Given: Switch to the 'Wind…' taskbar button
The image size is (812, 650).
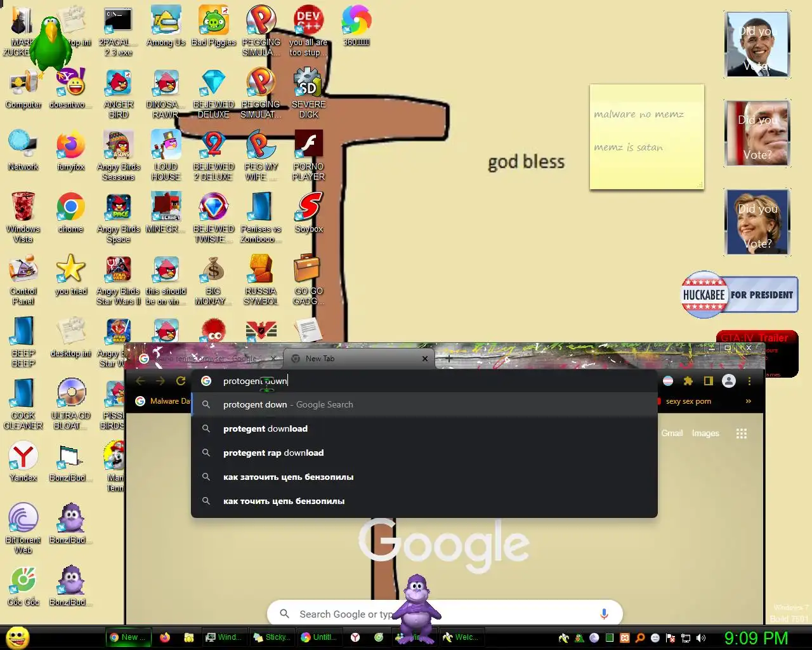Looking at the screenshot, I should 223,637.
